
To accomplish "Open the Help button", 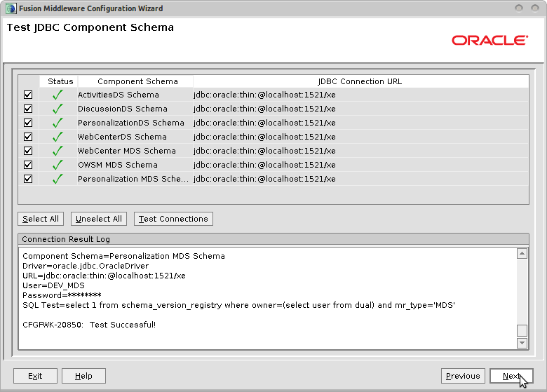I will coord(83,376).
